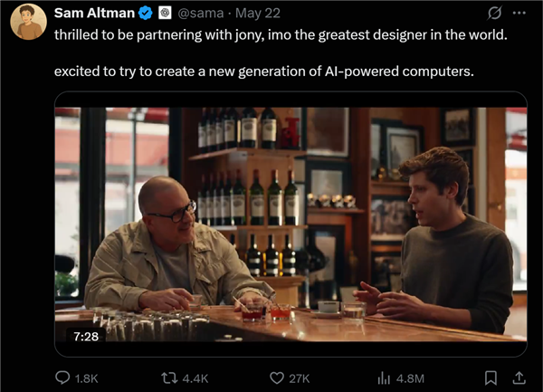
Task: Click the Sam Altman display name
Action: tap(93, 13)
